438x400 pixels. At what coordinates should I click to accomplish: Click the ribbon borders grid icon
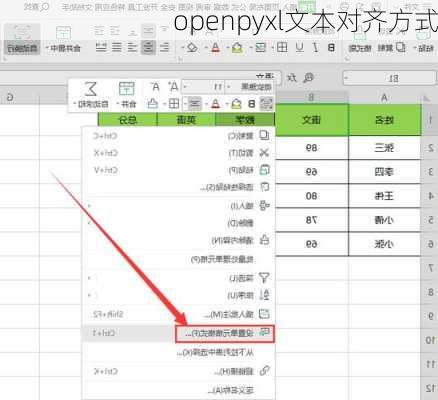pyautogui.click(x=282, y=48)
